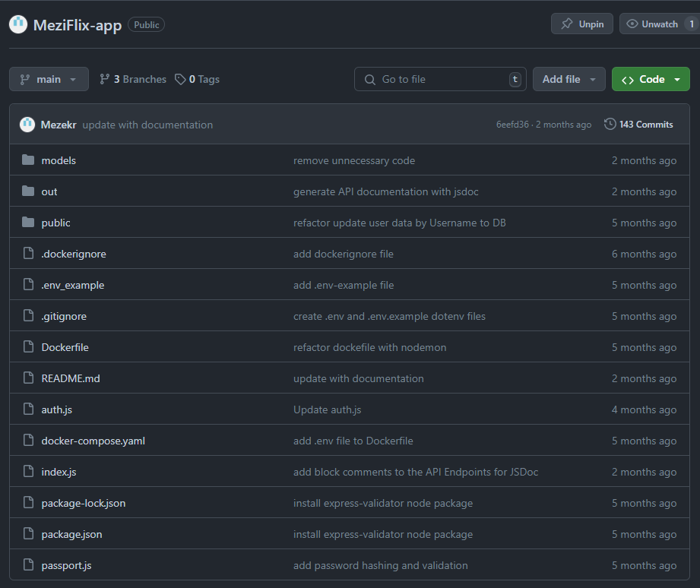Click the MeziFlix-app repository avatar icon
The image size is (700, 588).
click(x=18, y=24)
